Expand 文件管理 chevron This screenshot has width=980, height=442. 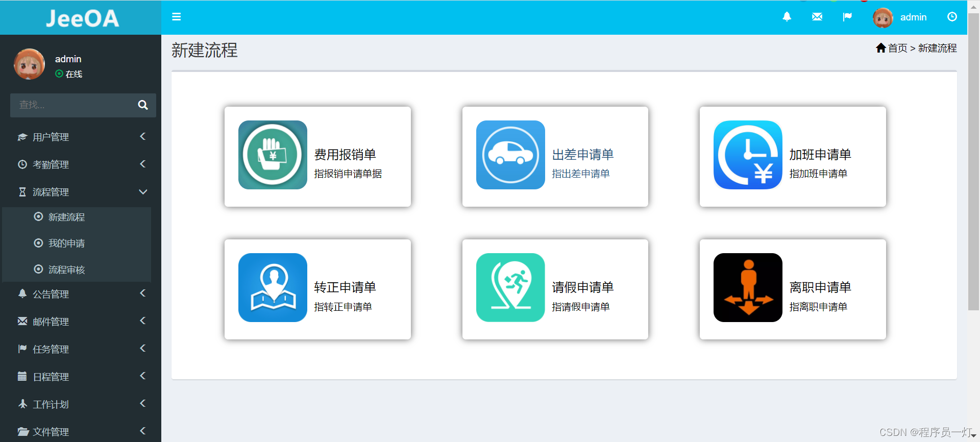143,431
